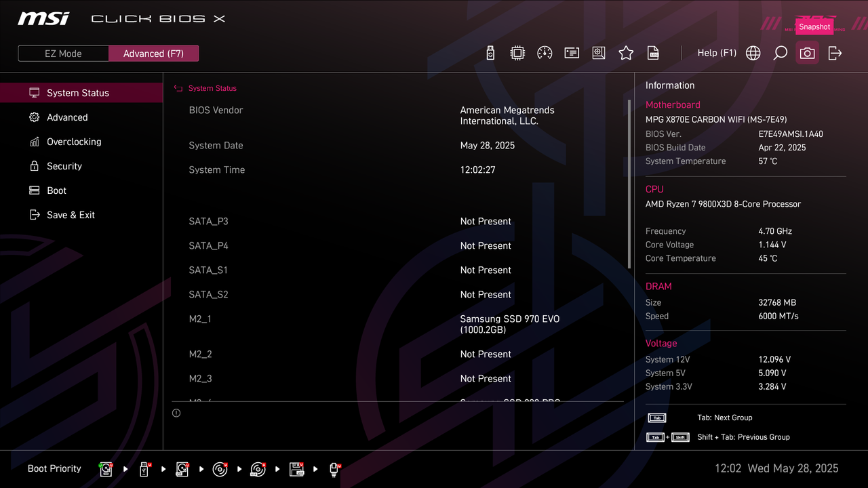Select the USB floppy boot device icon
868x488 pixels.
tap(296, 469)
